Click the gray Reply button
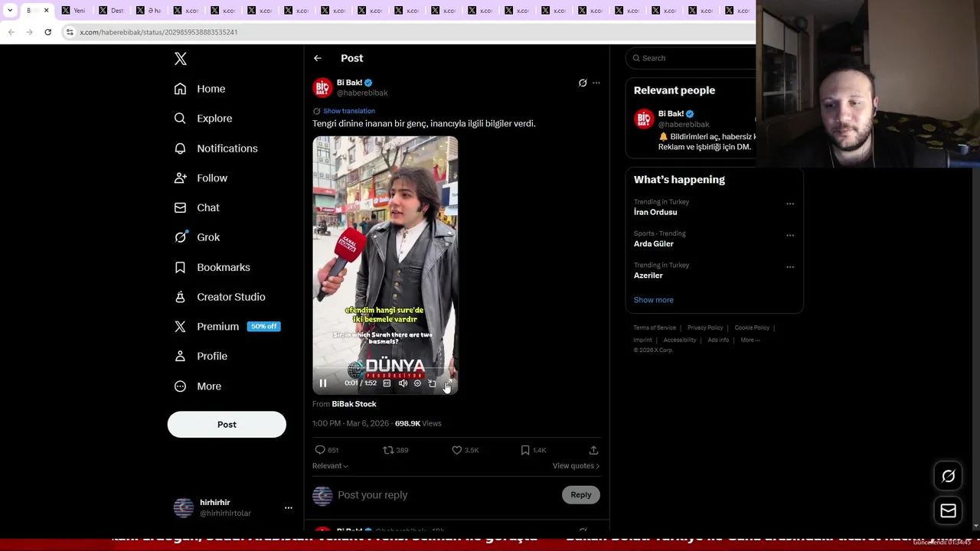The width and height of the screenshot is (980, 551). (x=581, y=495)
